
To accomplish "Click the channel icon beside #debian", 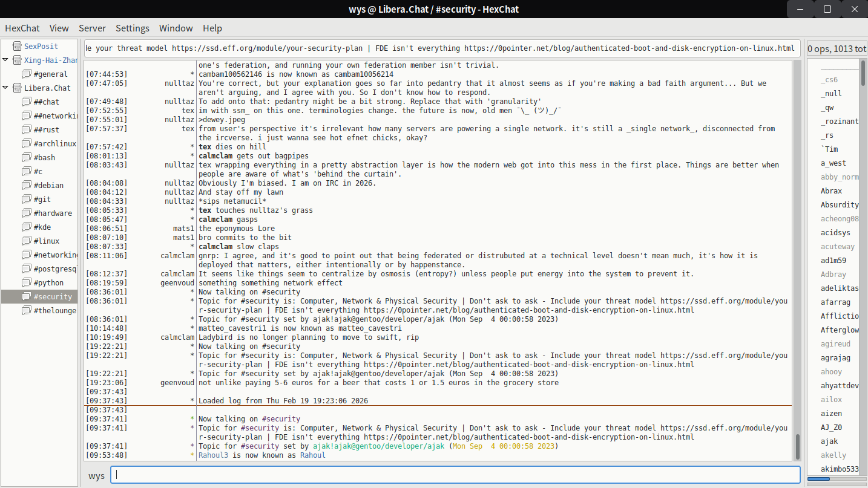I will click(26, 185).
